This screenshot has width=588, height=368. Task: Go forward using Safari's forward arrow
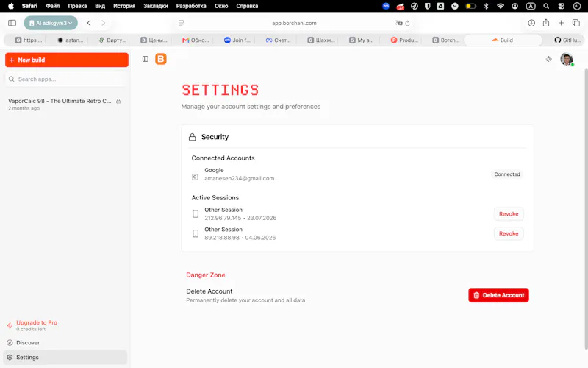click(103, 23)
